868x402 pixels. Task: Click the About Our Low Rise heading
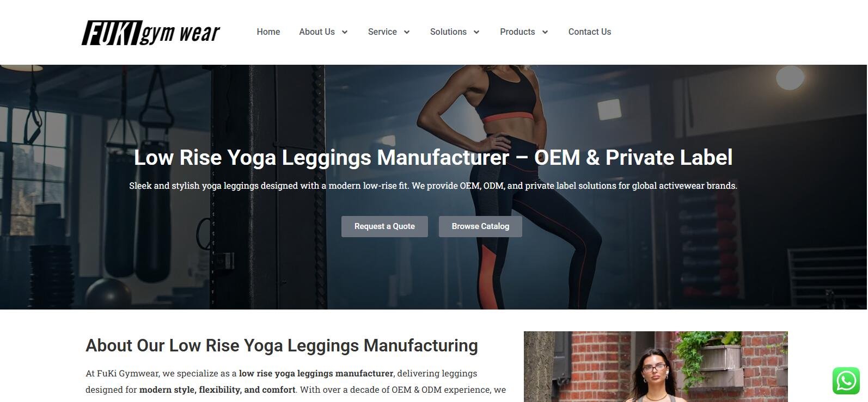tap(282, 345)
